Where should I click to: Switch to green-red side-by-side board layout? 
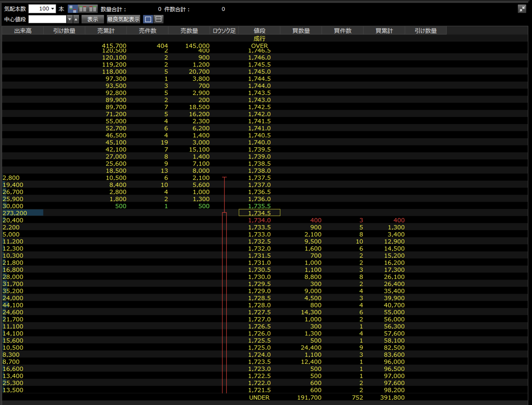point(83,9)
